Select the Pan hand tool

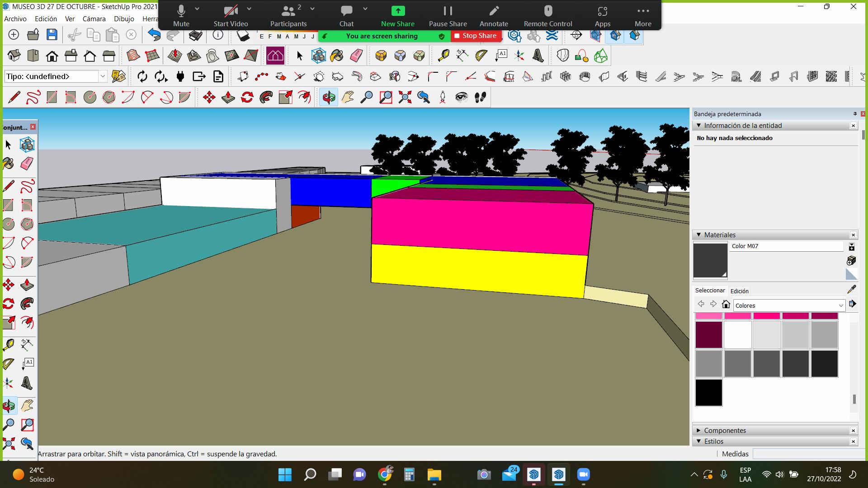pos(348,97)
